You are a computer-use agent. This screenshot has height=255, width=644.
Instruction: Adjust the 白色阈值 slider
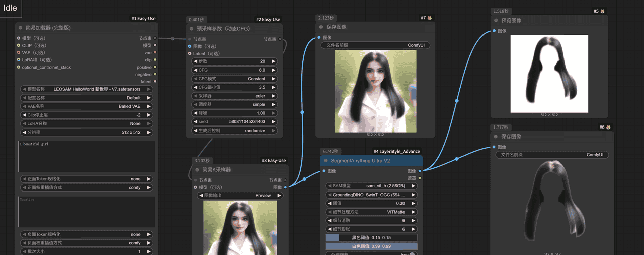371,246
